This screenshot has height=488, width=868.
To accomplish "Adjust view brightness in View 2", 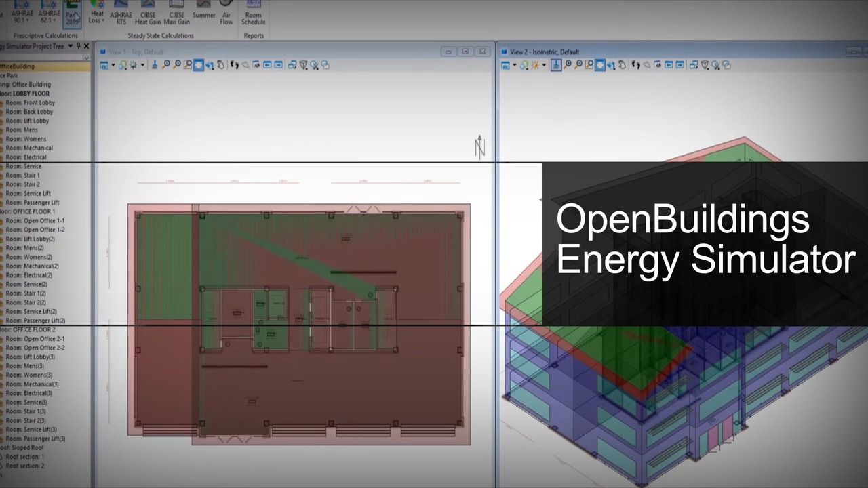I will point(534,65).
